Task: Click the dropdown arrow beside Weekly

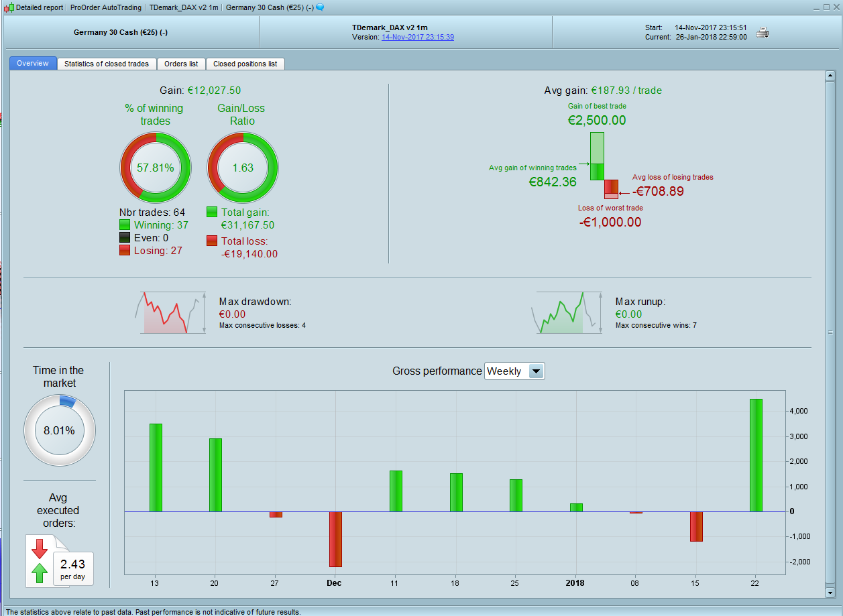Action: (x=536, y=371)
